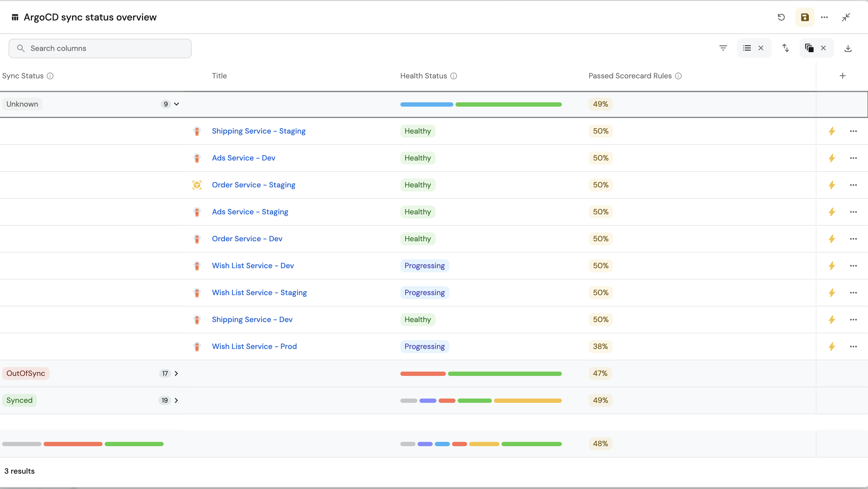Collapse the widget with minimize arrows icon
Image resolution: width=868 pixels, height=489 pixels.
click(846, 17)
